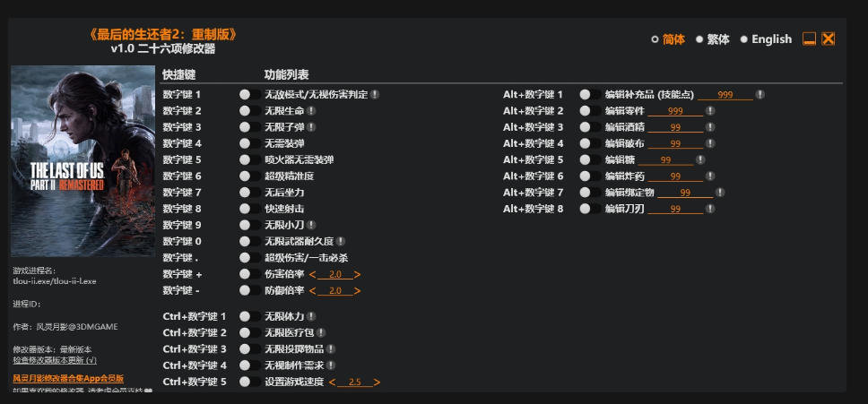Open the 风灵月影修改器合集App会员版 link
The image size is (868, 404).
coord(68,379)
